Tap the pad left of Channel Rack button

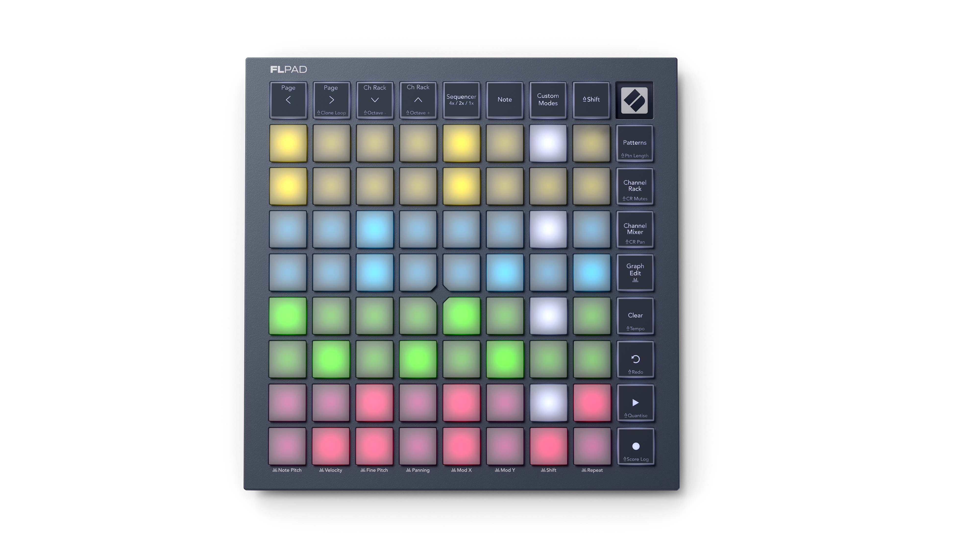tap(591, 186)
